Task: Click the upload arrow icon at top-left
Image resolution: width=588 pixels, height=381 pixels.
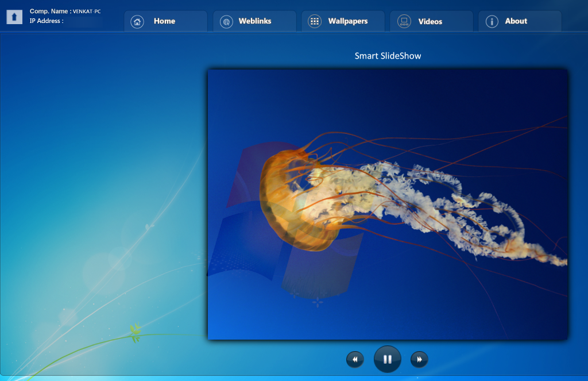Action: tap(14, 17)
